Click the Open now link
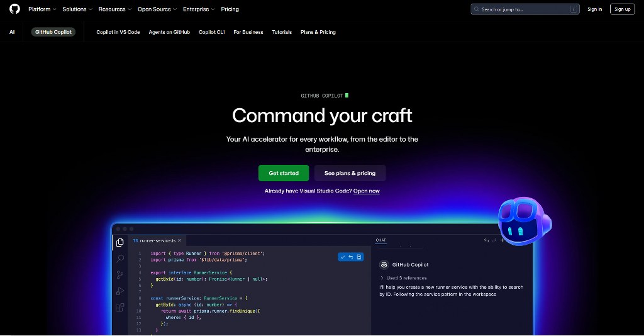 pos(367,191)
